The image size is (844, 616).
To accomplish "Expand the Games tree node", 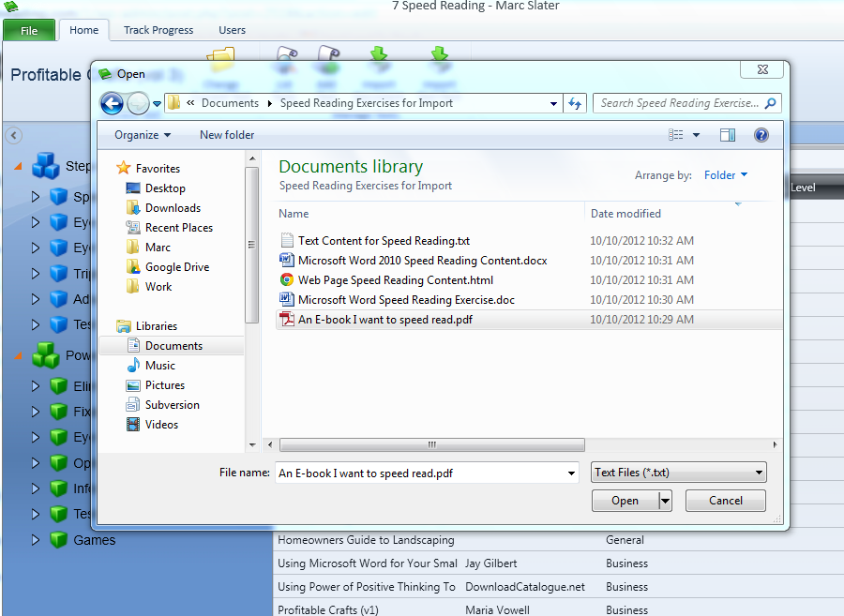I will tap(36, 540).
